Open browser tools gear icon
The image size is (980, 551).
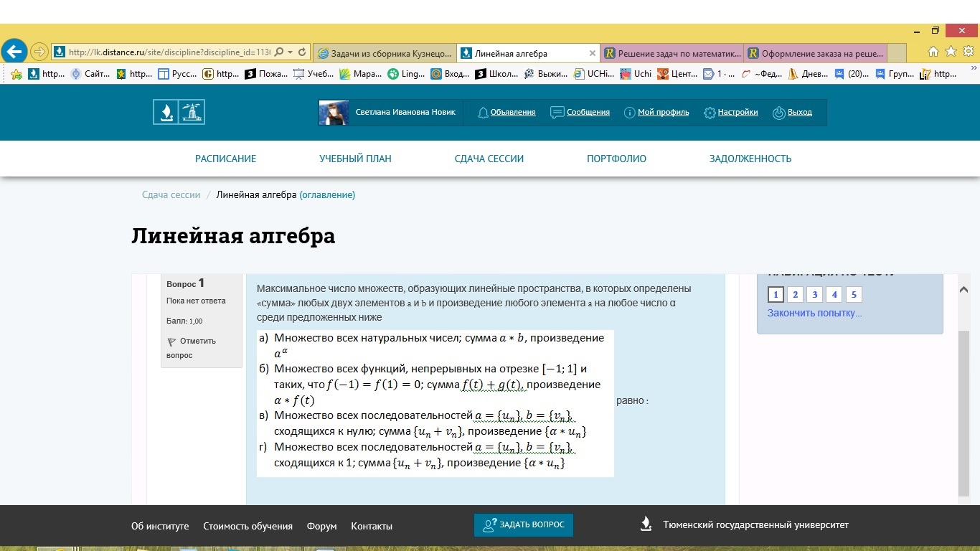[x=968, y=52]
